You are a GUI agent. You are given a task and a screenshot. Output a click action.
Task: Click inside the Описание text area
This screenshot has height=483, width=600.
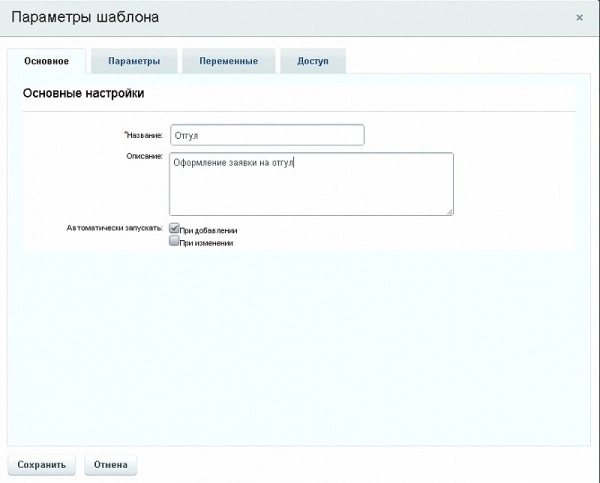tap(311, 183)
